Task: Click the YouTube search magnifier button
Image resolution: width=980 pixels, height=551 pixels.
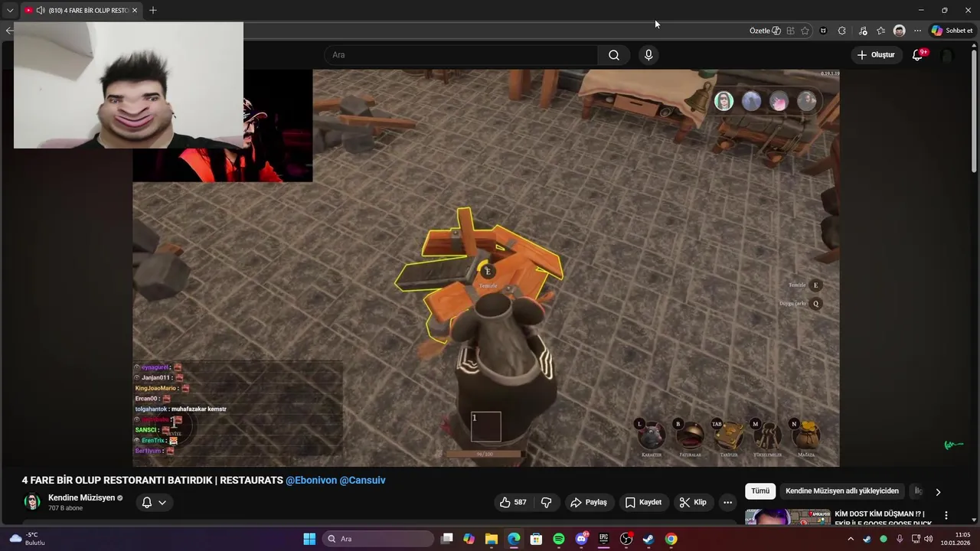Action: [x=613, y=55]
